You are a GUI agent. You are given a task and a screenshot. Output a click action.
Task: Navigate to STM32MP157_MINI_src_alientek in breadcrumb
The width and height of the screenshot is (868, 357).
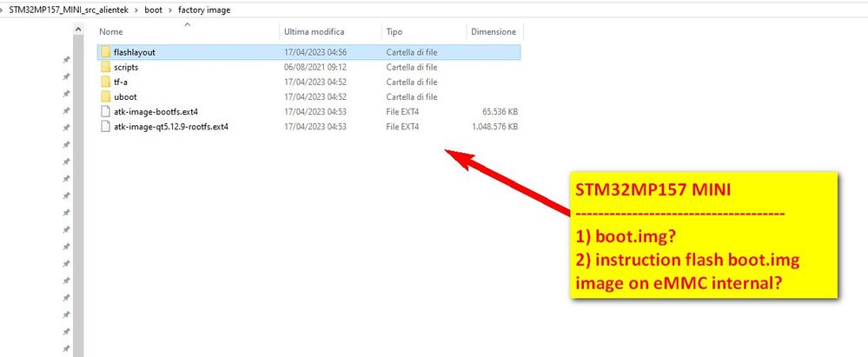coord(70,10)
